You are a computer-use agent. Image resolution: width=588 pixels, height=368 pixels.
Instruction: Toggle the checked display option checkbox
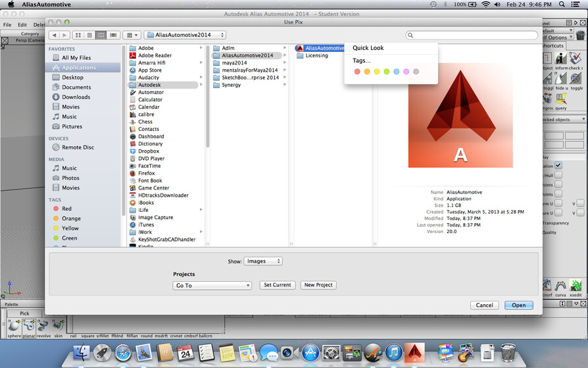[x=558, y=165]
